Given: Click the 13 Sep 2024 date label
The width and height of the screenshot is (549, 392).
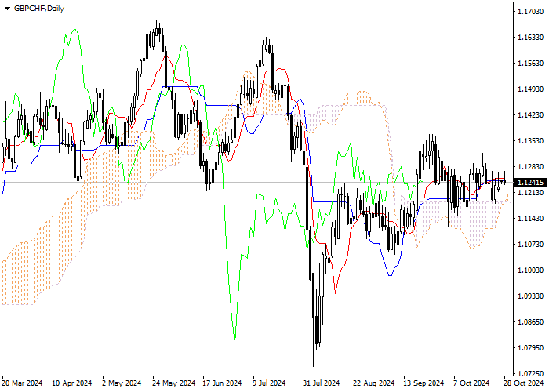Looking at the screenshot, I should (424, 383).
